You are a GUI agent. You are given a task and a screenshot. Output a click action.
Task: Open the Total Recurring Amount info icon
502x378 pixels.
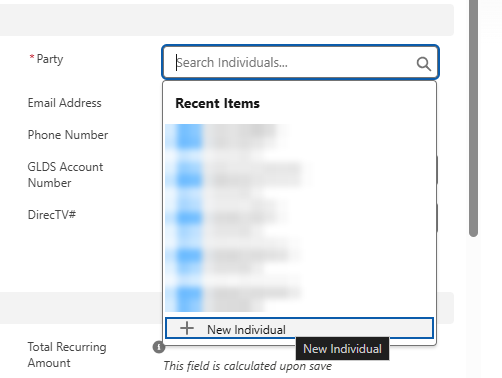[x=159, y=347]
